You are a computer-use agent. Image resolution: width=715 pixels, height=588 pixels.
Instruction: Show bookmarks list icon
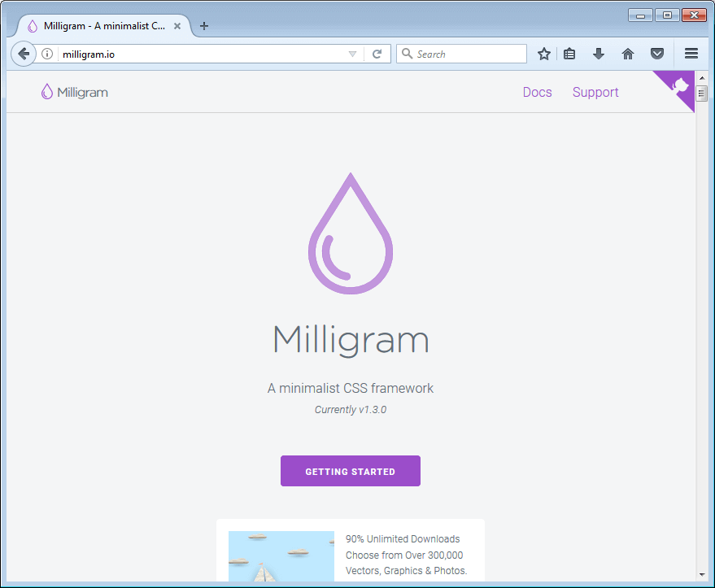570,54
